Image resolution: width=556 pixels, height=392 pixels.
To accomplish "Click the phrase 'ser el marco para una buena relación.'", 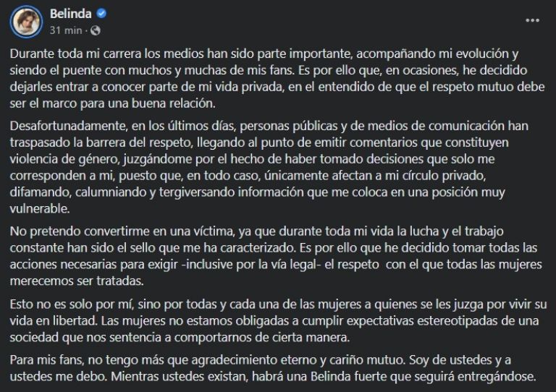I will 113,103.
